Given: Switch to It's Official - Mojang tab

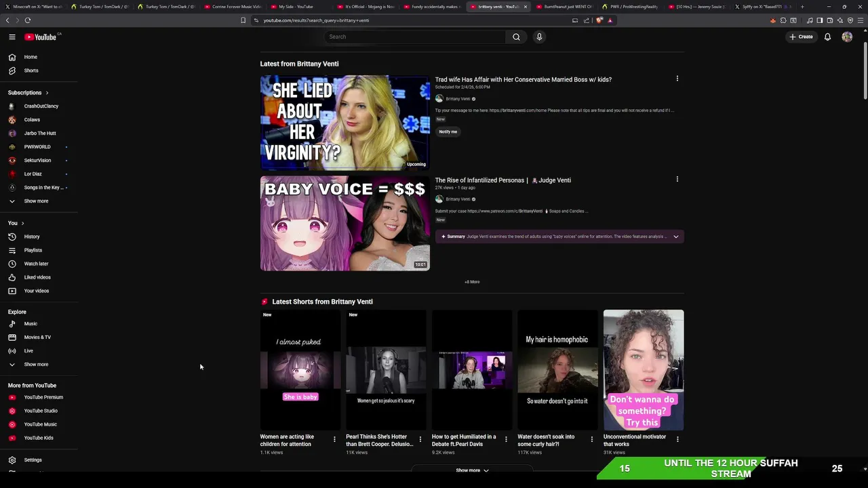Looking at the screenshot, I should tap(366, 7).
